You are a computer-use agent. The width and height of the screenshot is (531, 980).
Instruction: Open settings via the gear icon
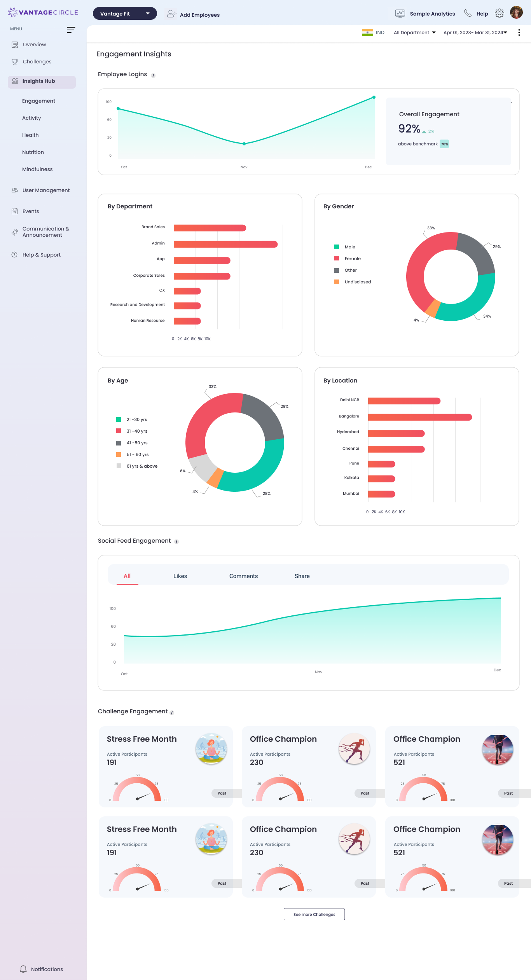500,13
